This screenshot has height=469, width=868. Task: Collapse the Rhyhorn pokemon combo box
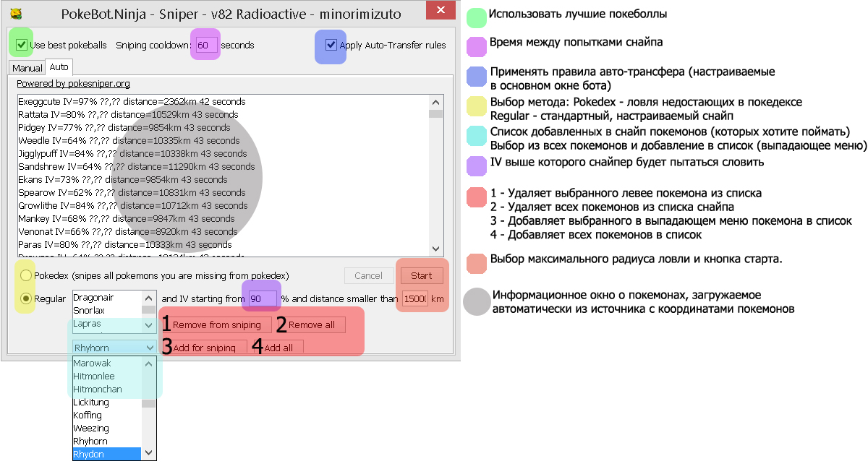coord(150,348)
